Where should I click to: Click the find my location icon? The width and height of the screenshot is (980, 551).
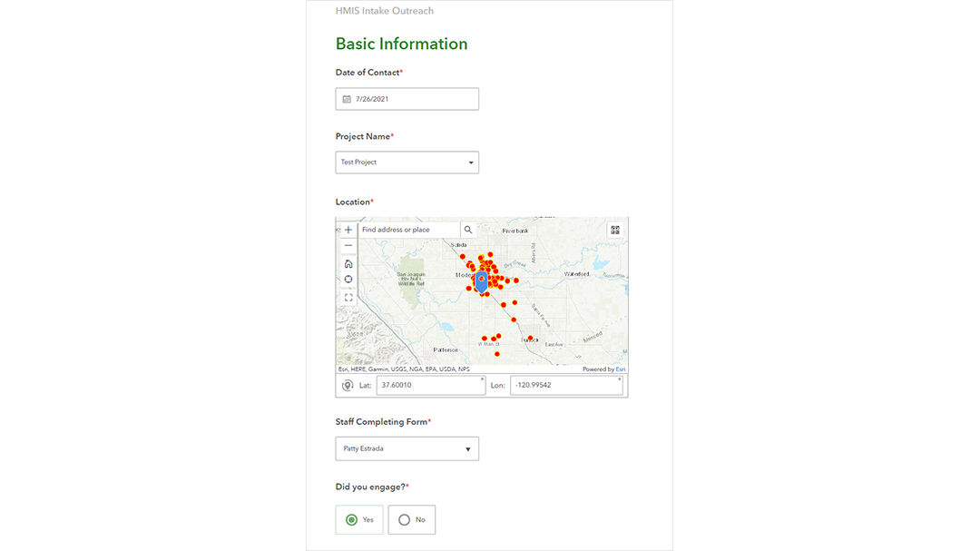point(348,279)
